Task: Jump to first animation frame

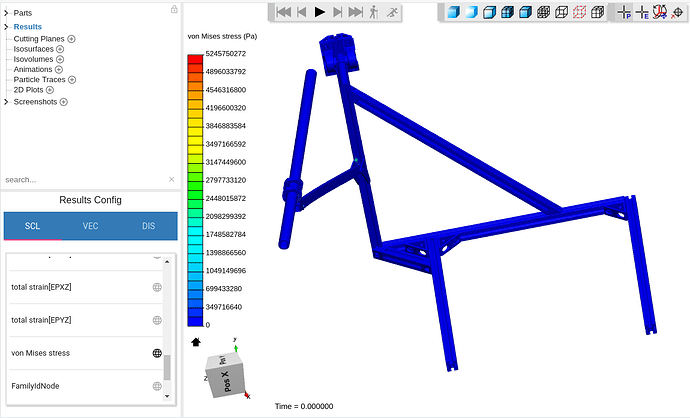Action: pos(283,12)
